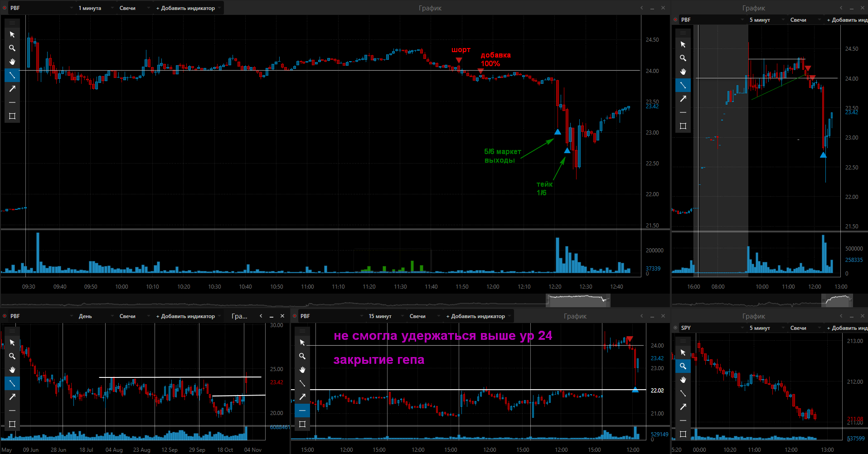Viewport: 868px width, 454px height.
Task: Click the blue take-profit marker at 22.02 on the 15-minute chart
Action: [635, 389]
